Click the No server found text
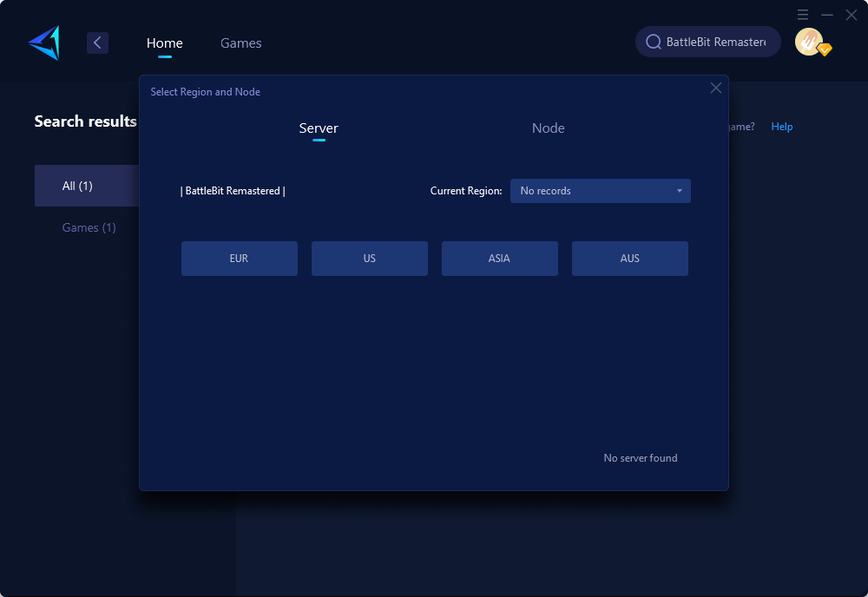This screenshot has width=868, height=597. coord(641,458)
